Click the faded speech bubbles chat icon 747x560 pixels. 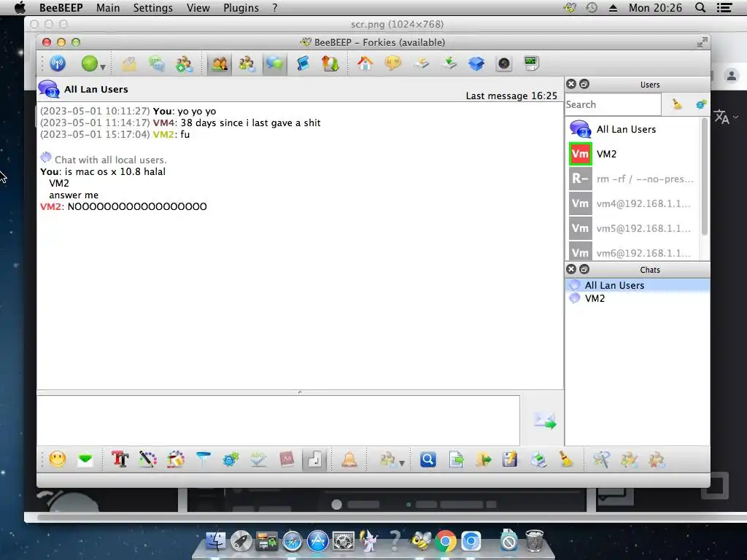[157, 64]
